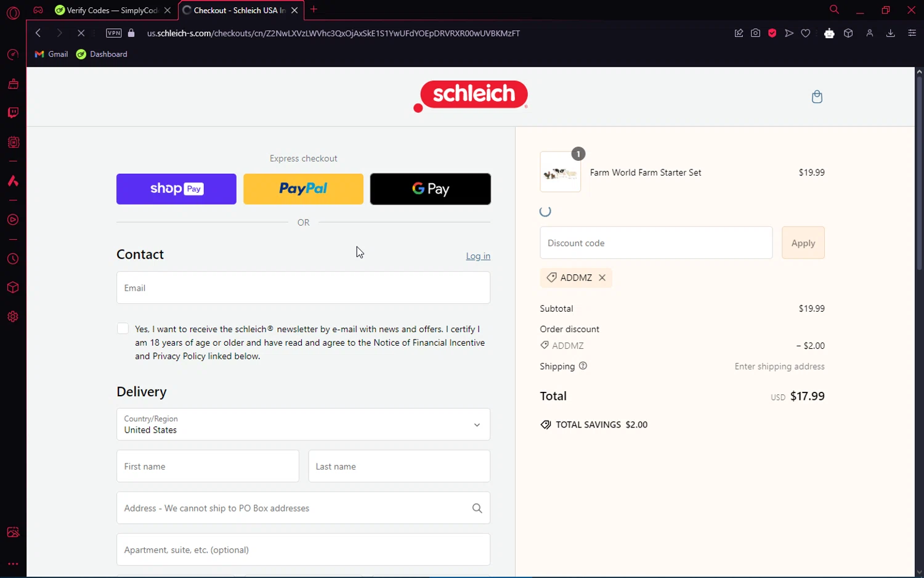Open the profile account icon in toolbar
Viewport: 924px width, 578px height.
click(x=870, y=33)
